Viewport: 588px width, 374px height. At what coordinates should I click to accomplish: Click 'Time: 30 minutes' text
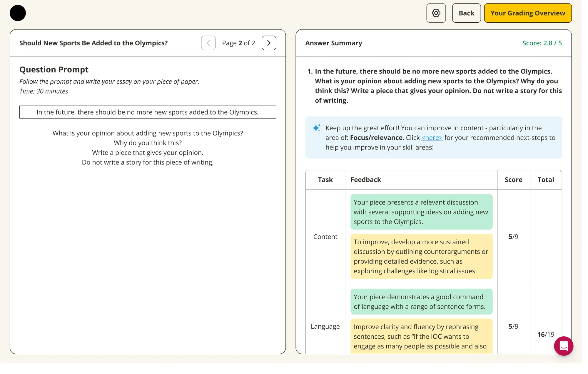(x=44, y=91)
